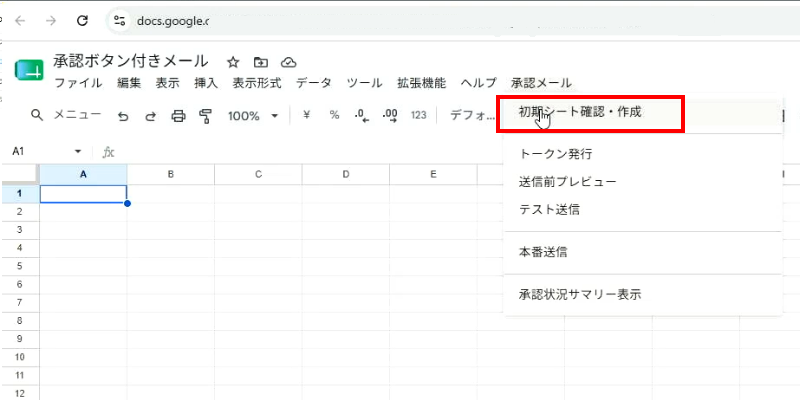Screen dimensions: 800x400
Task: Click cell E9
Action: point(433,339)
